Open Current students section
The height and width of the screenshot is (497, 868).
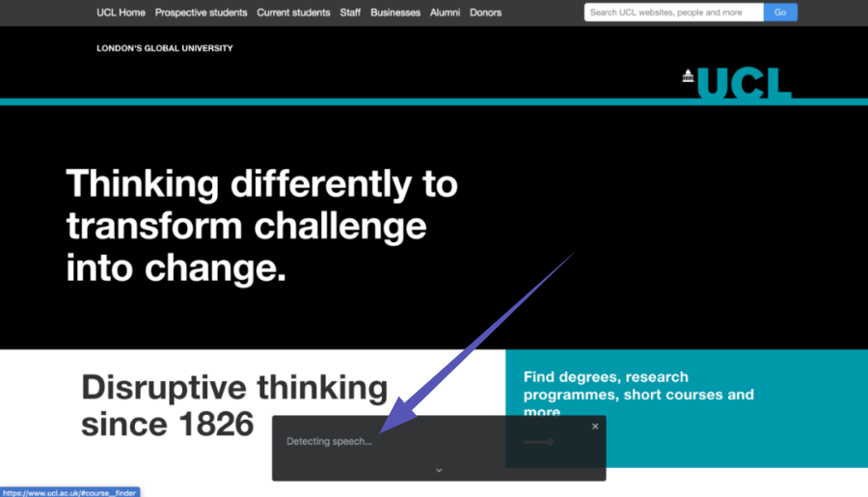tap(293, 13)
